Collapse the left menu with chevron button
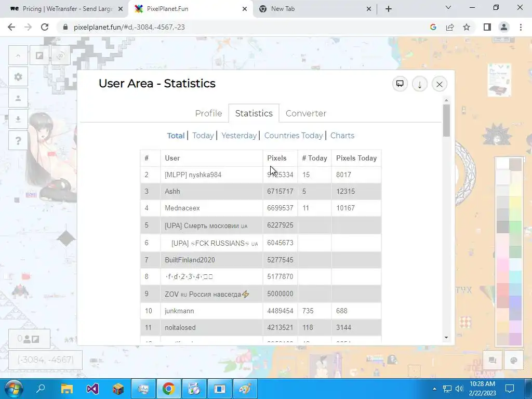 [x=18, y=55]
